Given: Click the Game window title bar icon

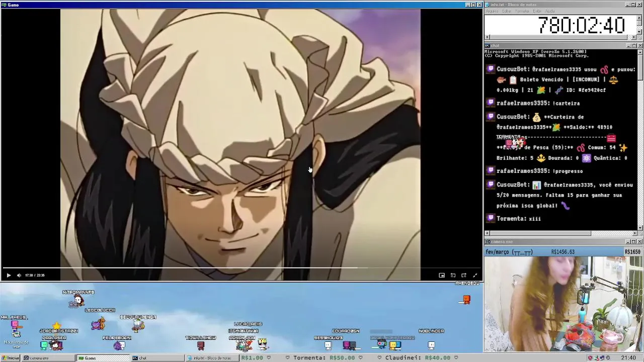Looking at the screenshot, I should 4,5.
